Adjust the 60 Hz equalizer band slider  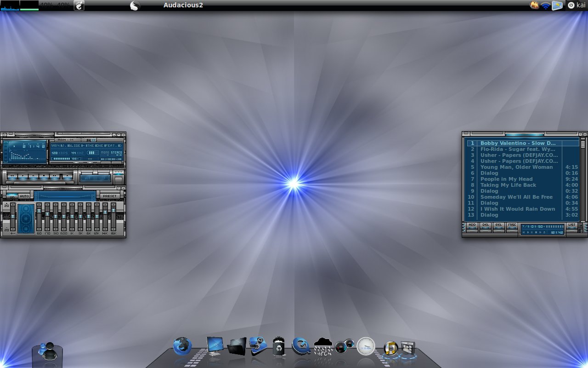(39, 216)
